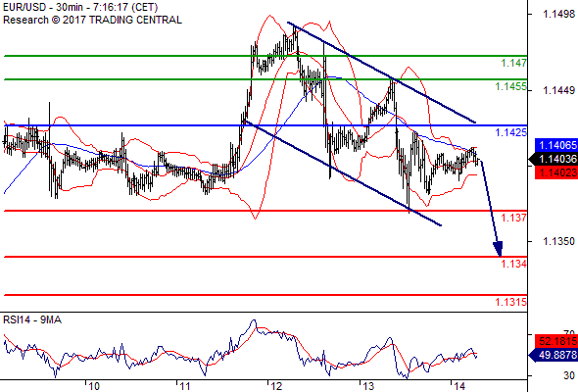Click the 1.1455 green resistance label
578x392 pixels.
point(511,86)
